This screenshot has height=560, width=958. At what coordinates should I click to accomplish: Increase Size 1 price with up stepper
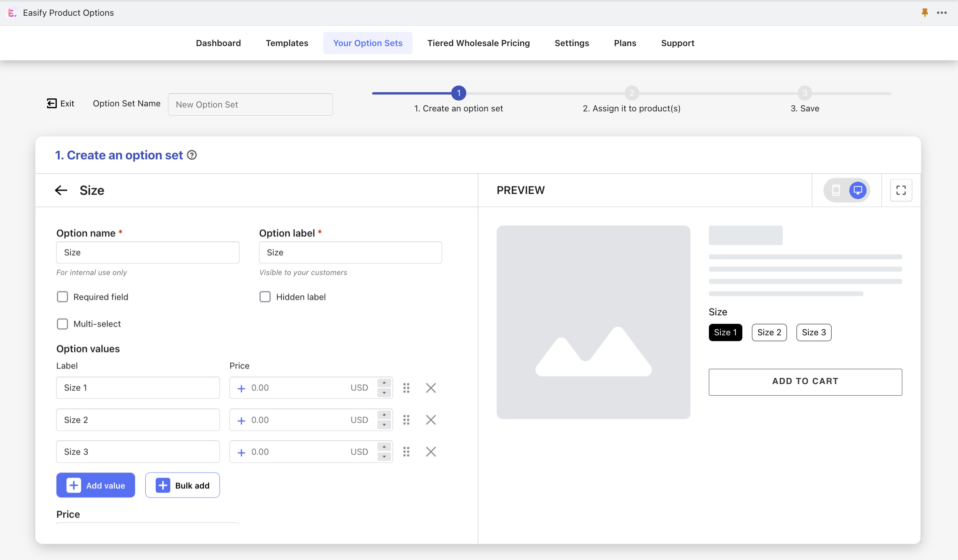[x=384, y=383]
